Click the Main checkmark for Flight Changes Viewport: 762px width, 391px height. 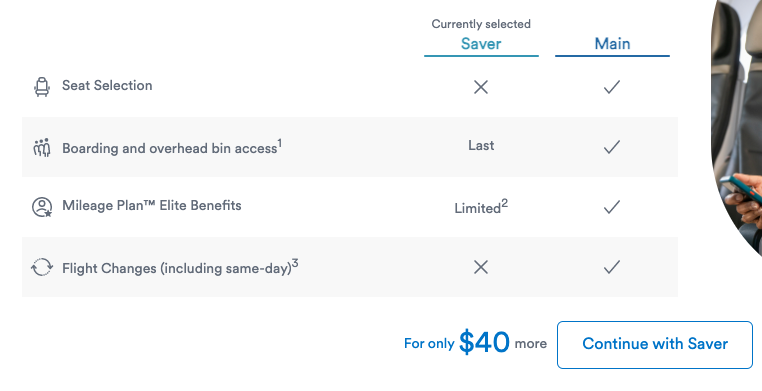coord(612,267)
